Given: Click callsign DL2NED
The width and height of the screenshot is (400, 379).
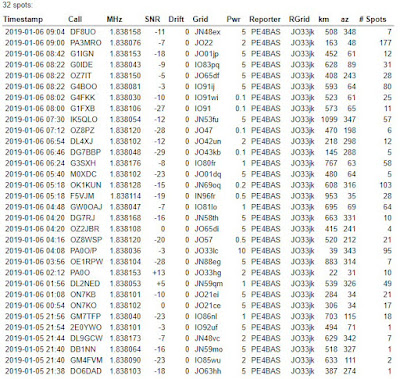Looking at the screenshot, I should 85,284.
